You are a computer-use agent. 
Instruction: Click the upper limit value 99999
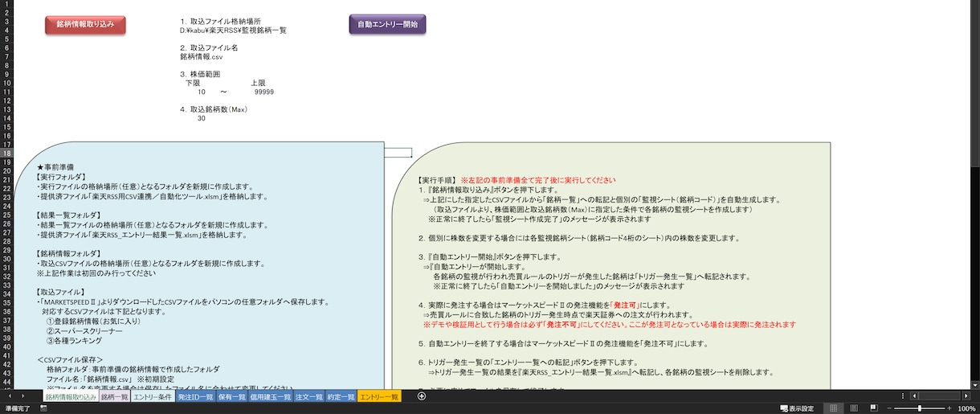pyautogui.click(x=263, y=92)
